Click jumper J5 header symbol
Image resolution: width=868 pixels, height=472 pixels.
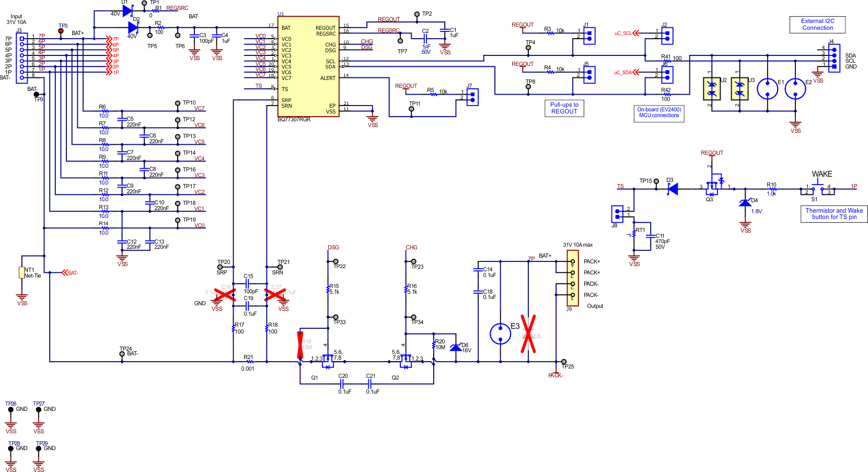589,75
